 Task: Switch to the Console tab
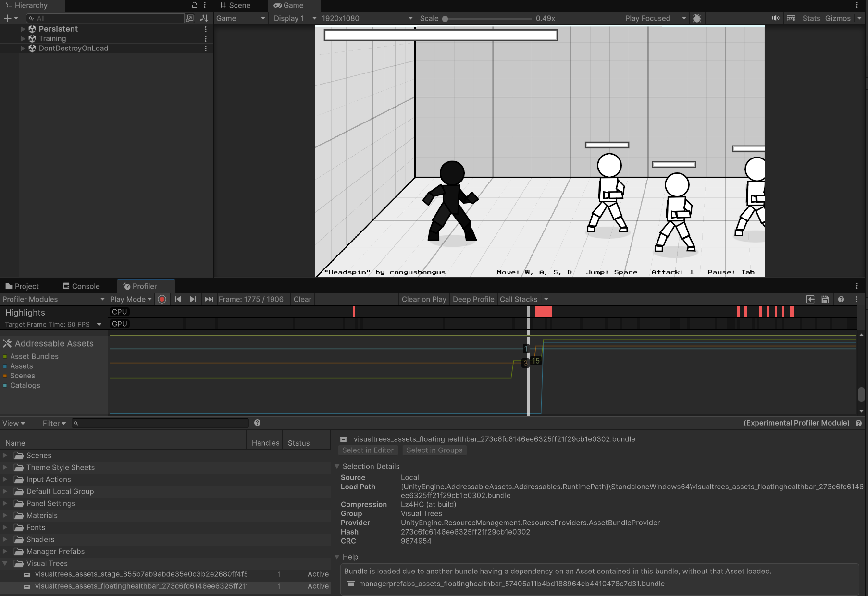[81, 286]
